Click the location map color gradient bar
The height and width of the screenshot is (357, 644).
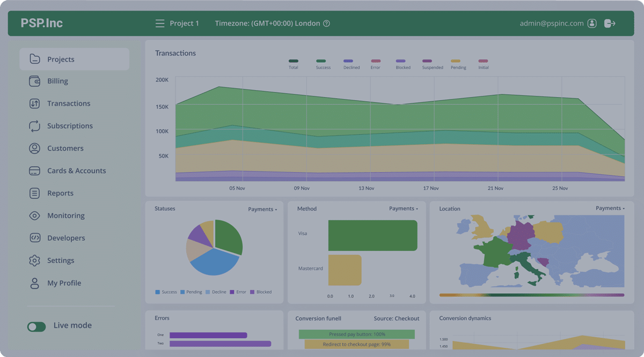pyautogui.click(x=531, y=295)
